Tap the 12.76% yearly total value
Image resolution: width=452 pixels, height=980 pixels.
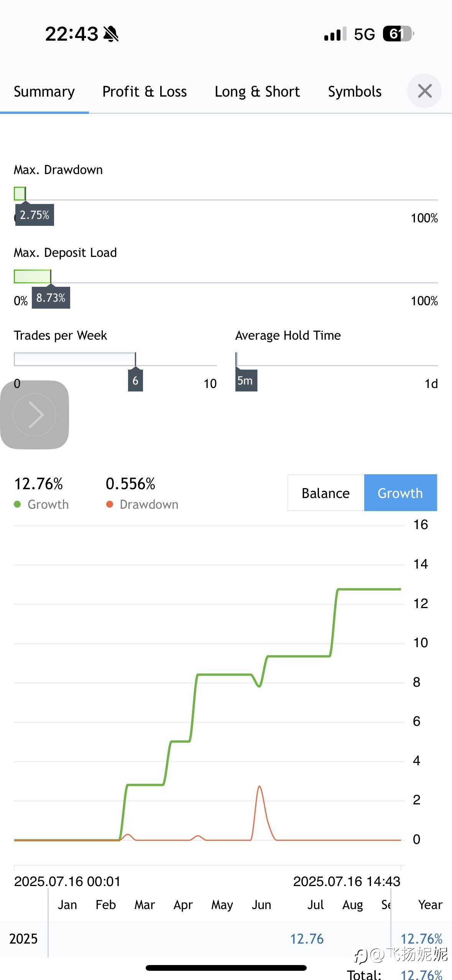click(421, 939)
